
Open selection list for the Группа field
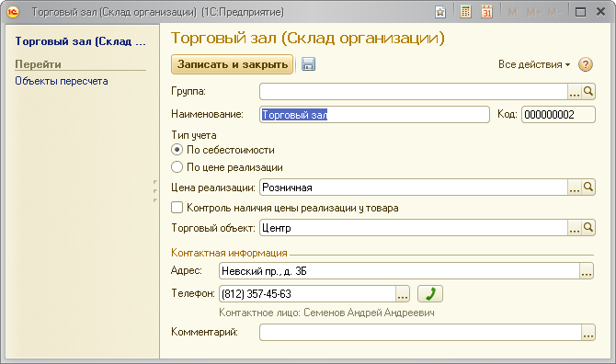(575, 92)
